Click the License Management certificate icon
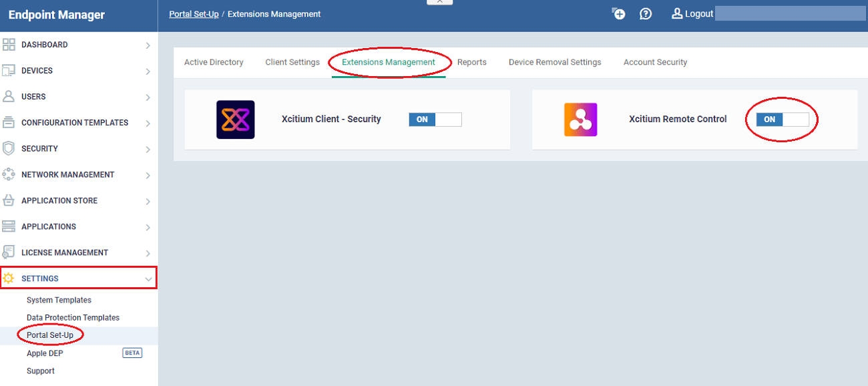 [x=9, y=252]
